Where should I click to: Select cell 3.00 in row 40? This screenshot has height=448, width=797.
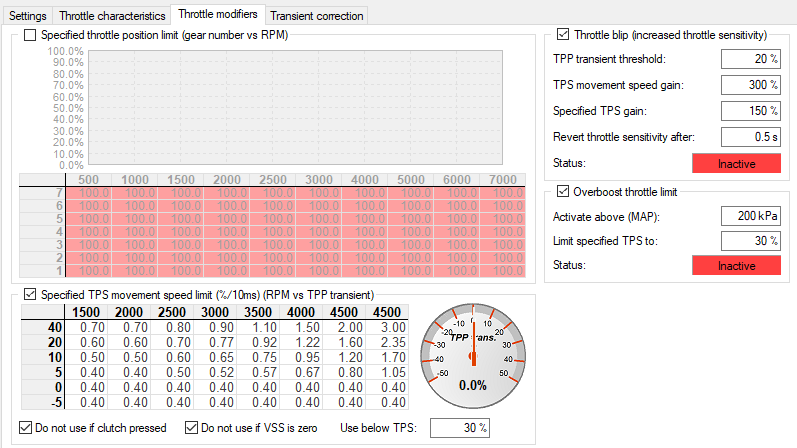(387, 327)
